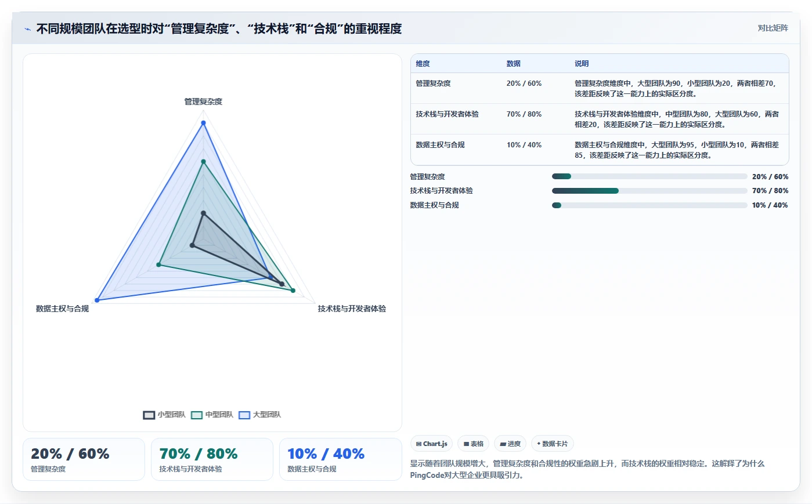The image size is (812, 504).
Task: Click the 70% / 80% value beside progress bar
Action: [x=770, y=191]
